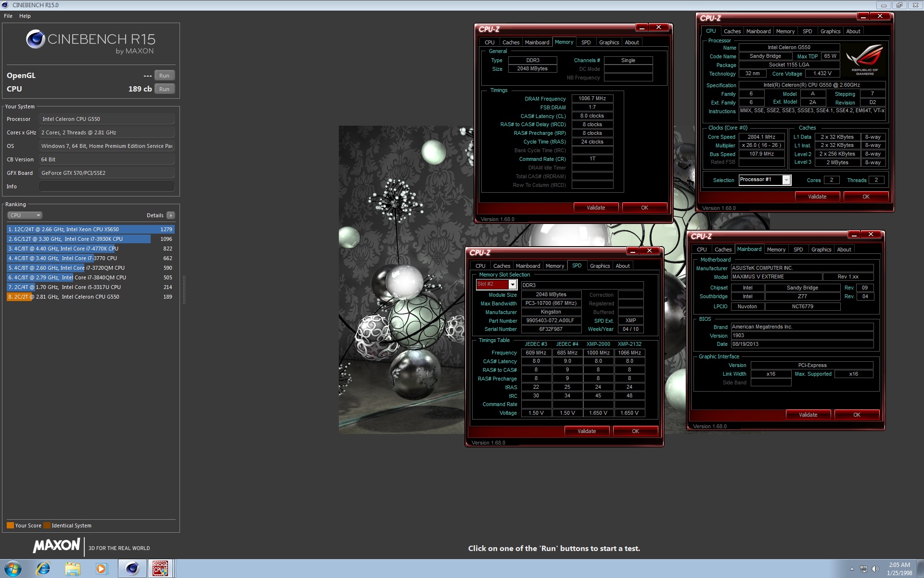
Task: Switch to ROG CPU-Z taskbar icon
Action: pyautogui.click(x=160, y=569)
